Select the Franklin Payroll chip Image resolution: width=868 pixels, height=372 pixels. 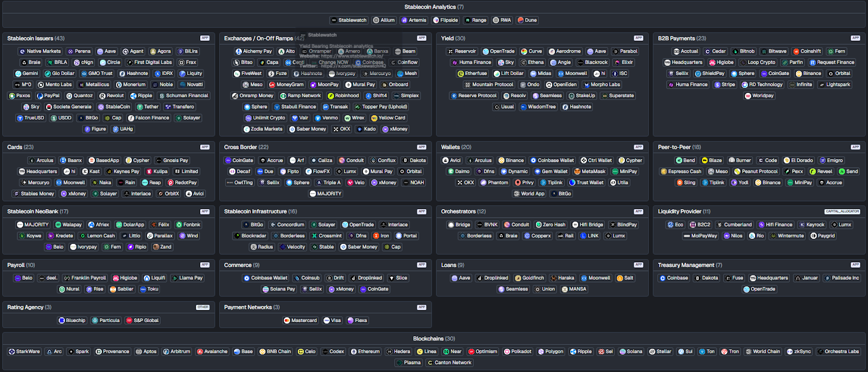pos(85,278)
